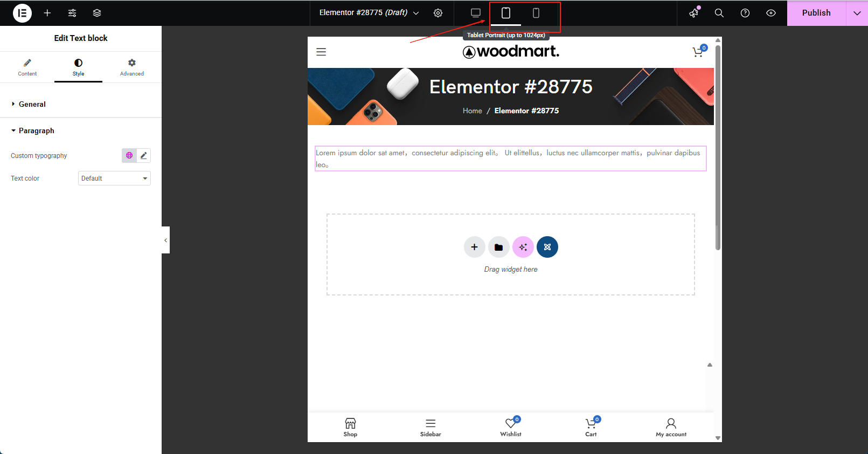Open Site Settings sliders icon
The height and width of the screenshot is (454, 868).
tap(72, 13)
